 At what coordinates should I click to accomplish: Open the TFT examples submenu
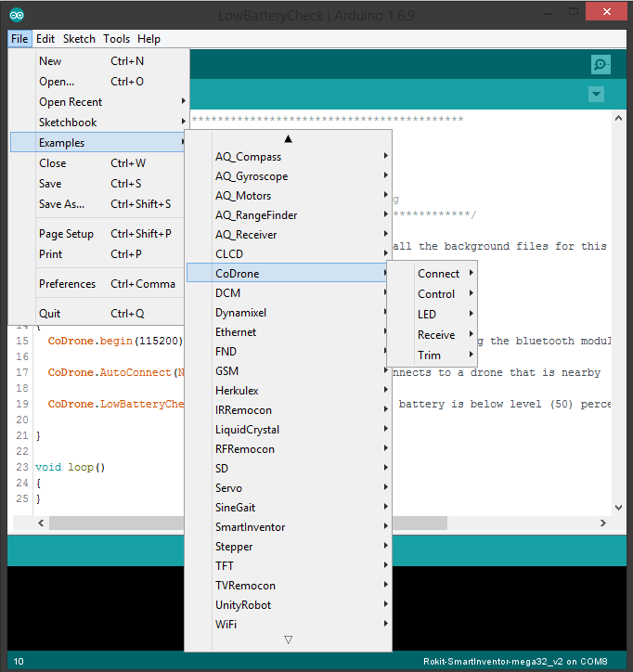click(x=288, y=566)
